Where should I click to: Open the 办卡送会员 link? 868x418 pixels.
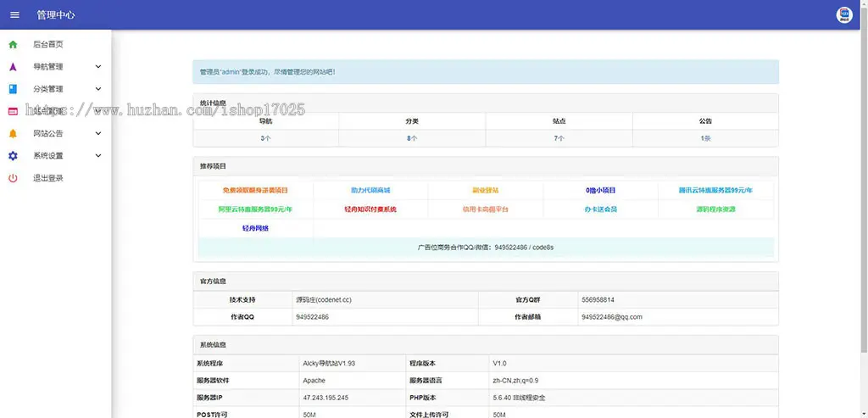click(x=601, y=209)
